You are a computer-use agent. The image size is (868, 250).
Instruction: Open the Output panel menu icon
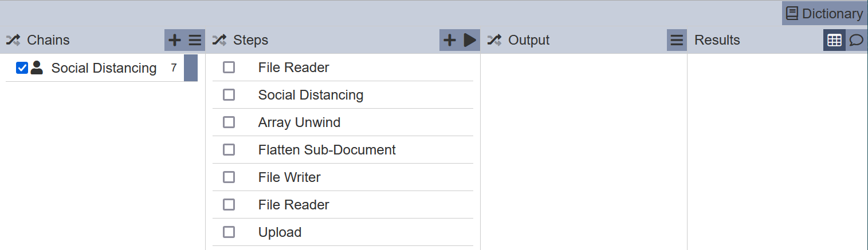tap(677, 40)
